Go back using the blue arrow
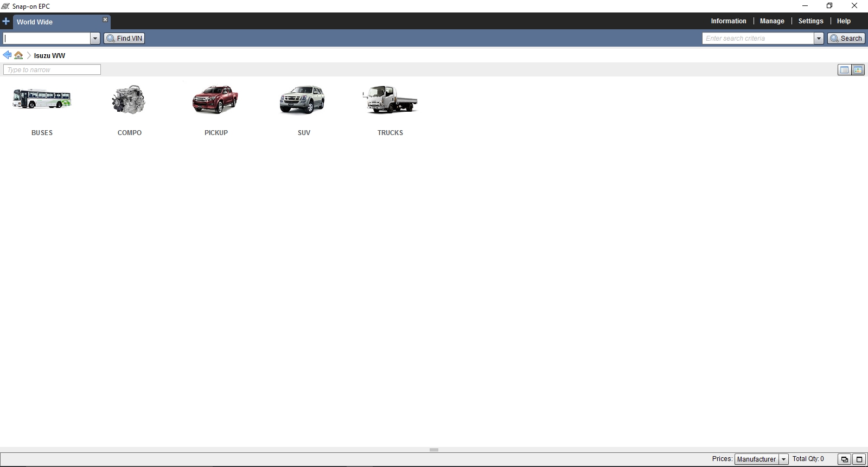 pyautogui.click(x=7, y=55)
